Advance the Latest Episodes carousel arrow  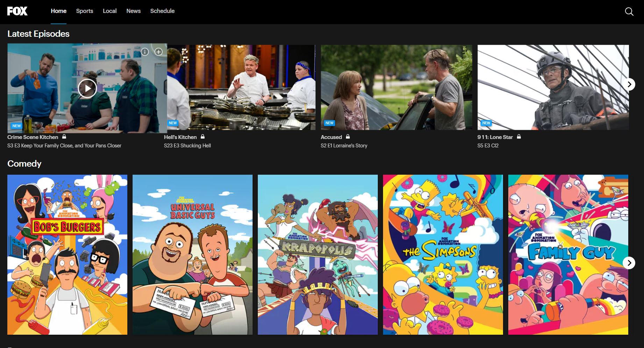tap(629, 84)
